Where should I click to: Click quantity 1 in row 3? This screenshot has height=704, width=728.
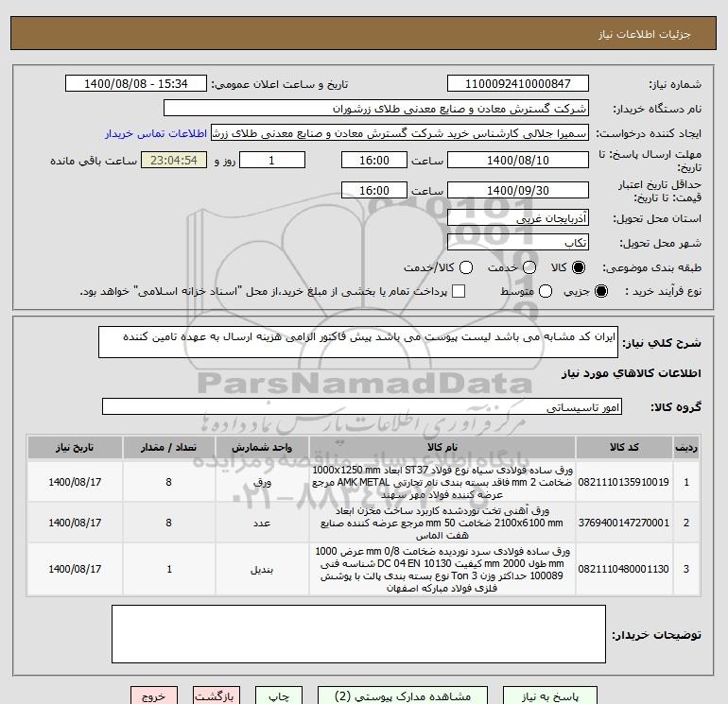[169, 569]
